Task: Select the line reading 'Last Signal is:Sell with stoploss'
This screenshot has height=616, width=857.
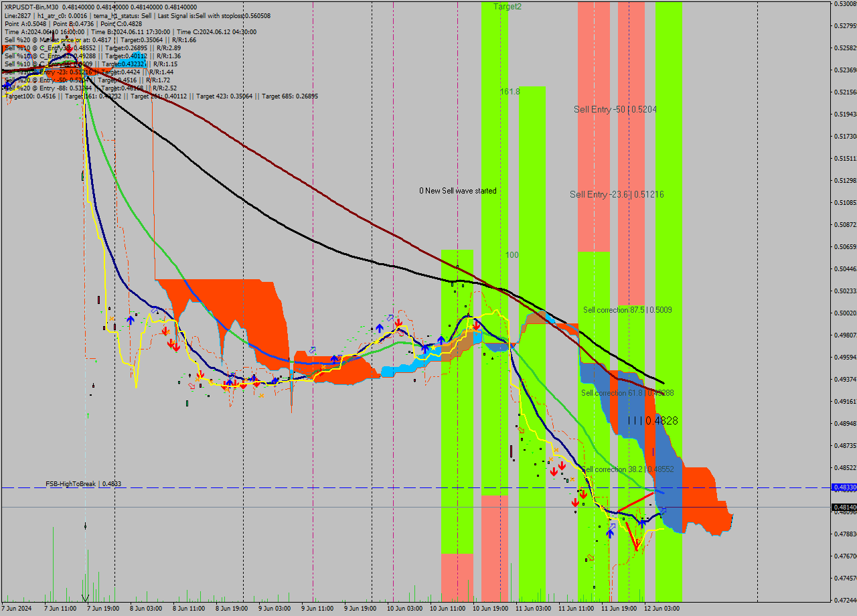Action: click(213, 15)
